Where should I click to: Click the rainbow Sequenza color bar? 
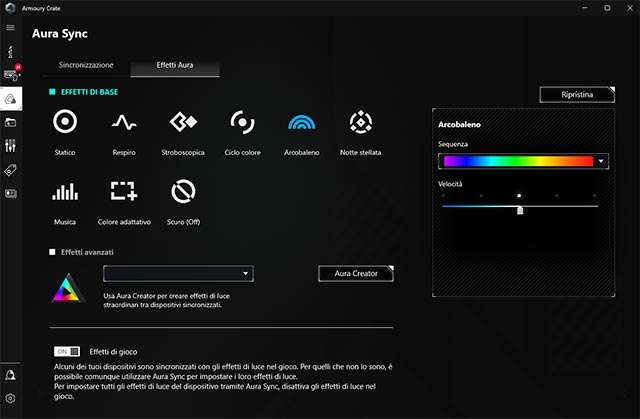518,161
